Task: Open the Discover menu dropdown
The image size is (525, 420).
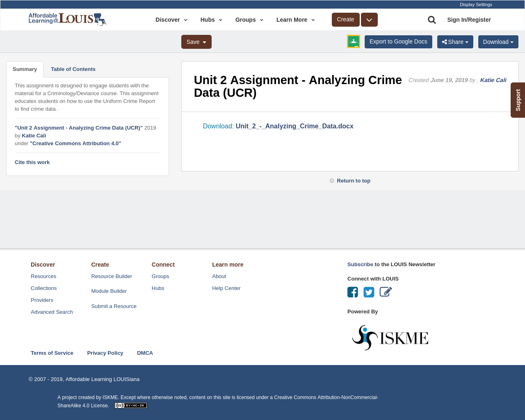Action: (170, 19)
